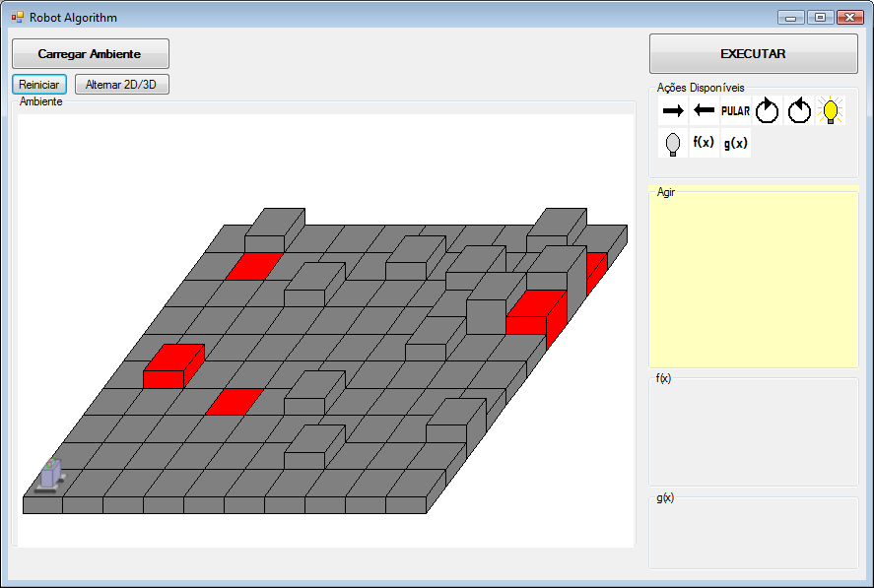Click the Robot Algorithm window icon
Screen dimensions: 874x588
coord(18,18)
